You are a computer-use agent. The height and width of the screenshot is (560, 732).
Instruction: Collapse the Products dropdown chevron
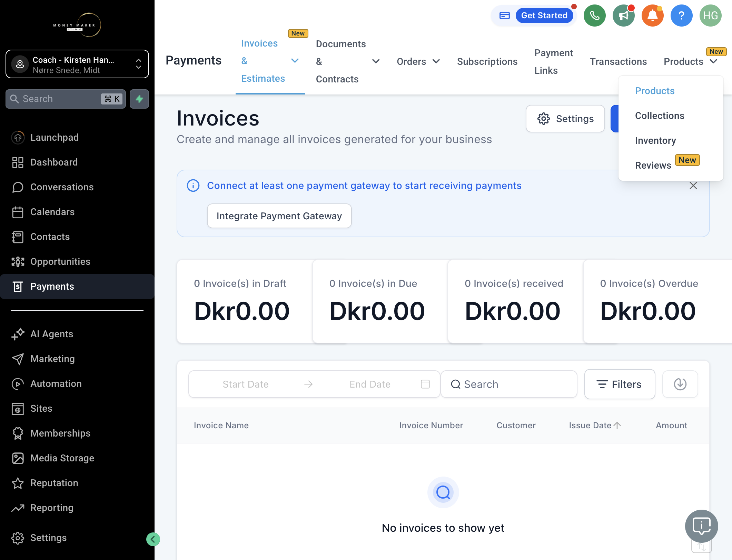click(x=713, y=61)
